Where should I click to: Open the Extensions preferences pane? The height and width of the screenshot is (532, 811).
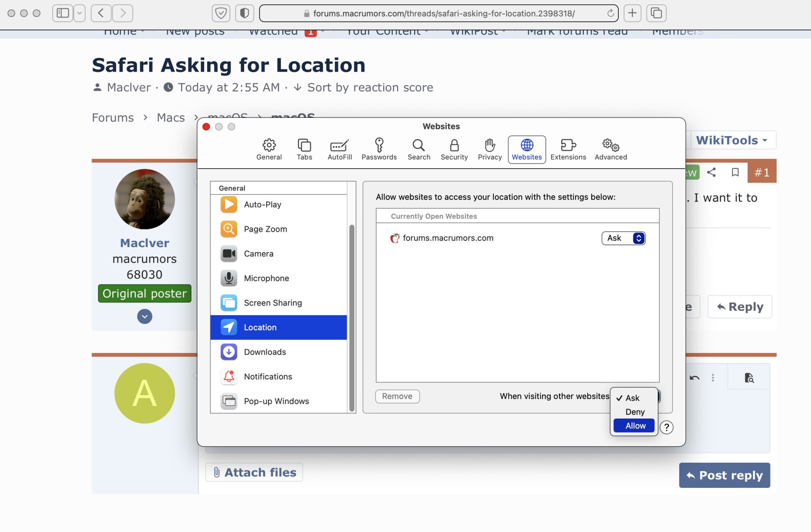pos(568,149)
